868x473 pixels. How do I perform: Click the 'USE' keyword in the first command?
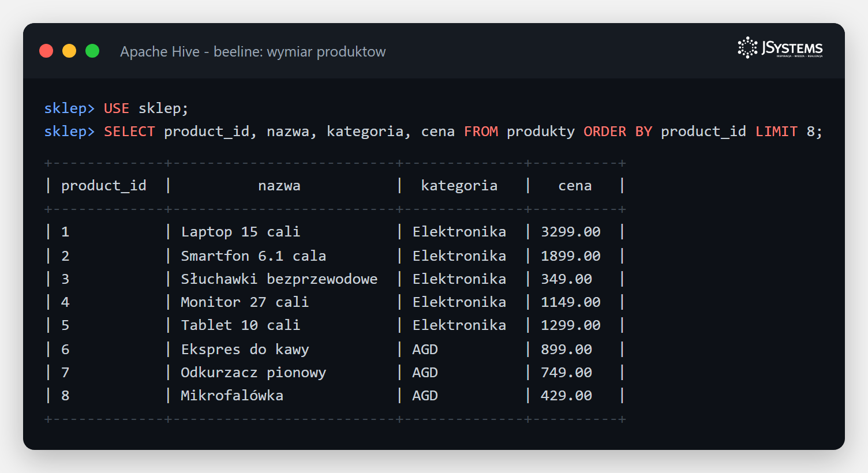point(117,108)
